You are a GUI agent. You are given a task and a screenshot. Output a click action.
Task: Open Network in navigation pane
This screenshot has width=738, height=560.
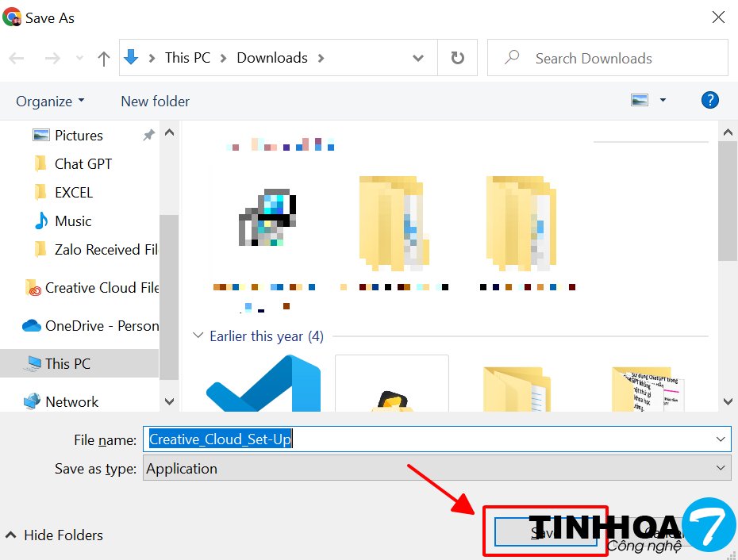pos(71,402)
